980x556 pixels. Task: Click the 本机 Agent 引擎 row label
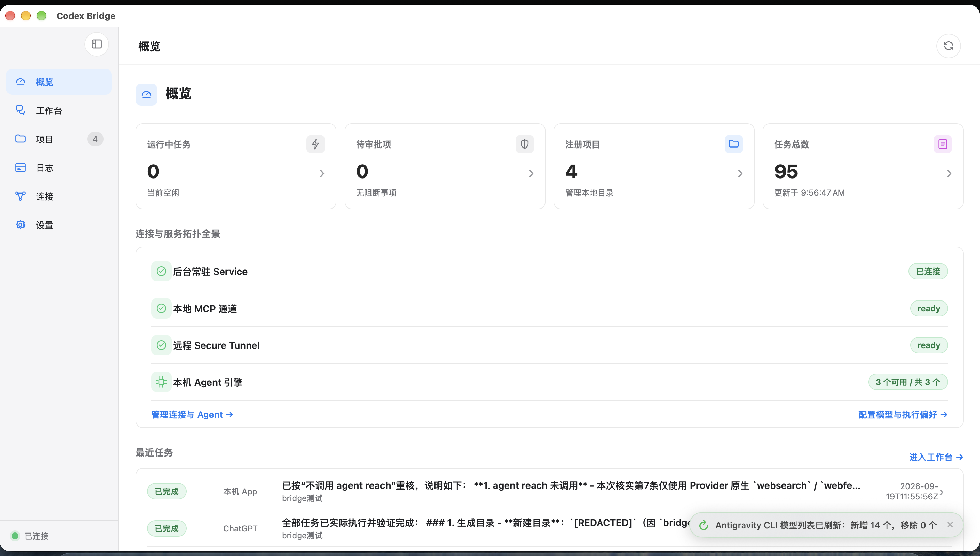[208, 382]
